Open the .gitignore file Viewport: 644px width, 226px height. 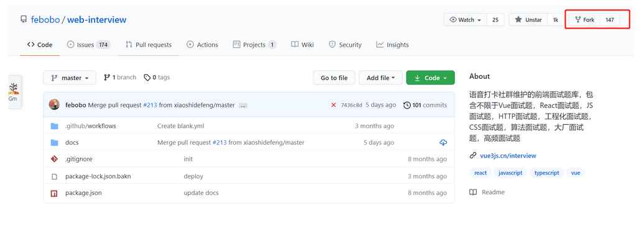[x=79, y=159]
